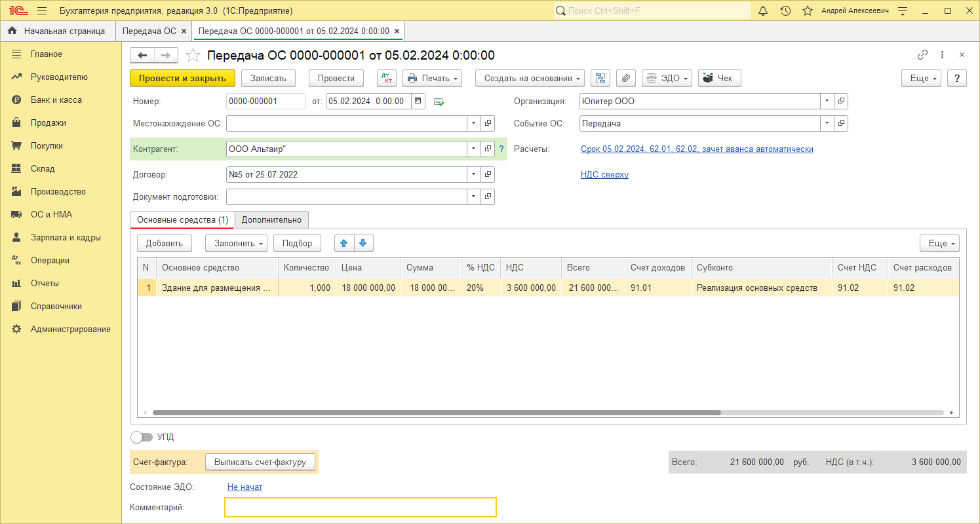Screen dimensions: 980x524
Task: Open the ЭДО dropdown menu
Action: coord(667,78)
